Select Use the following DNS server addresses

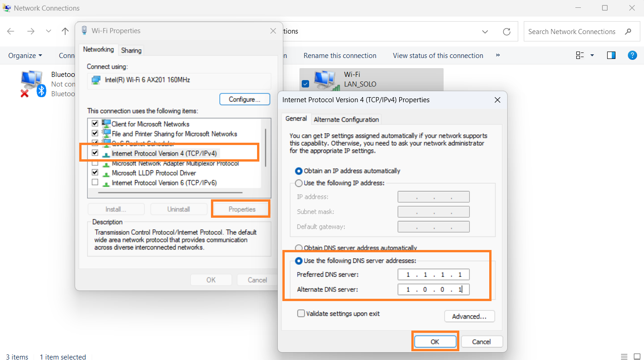point(356,261)
